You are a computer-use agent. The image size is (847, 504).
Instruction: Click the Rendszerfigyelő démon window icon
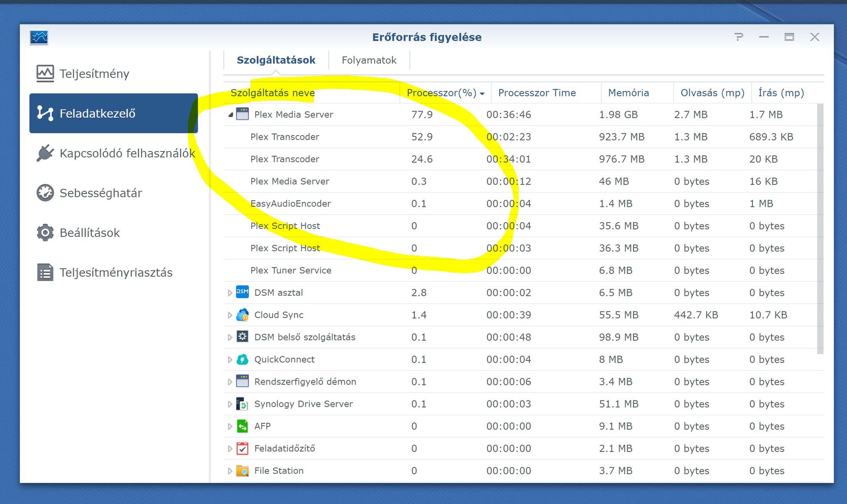point(242,381)
